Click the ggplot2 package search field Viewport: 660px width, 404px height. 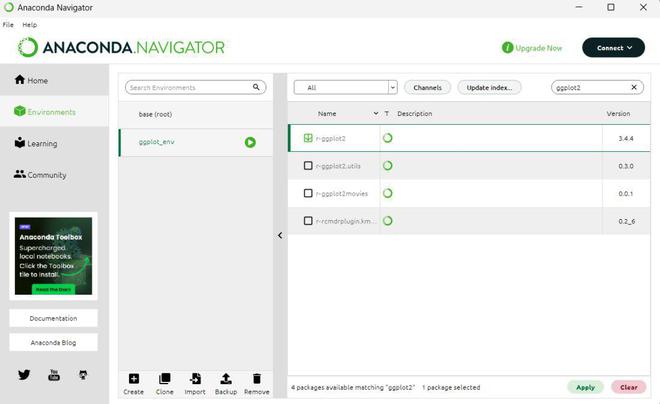coord(597,87)
